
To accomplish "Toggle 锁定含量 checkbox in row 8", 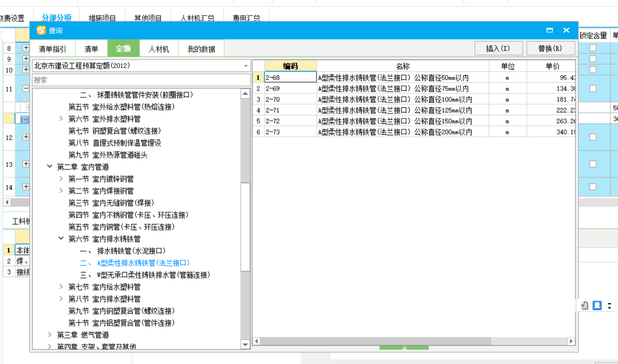I will click(x=593, y=48).
